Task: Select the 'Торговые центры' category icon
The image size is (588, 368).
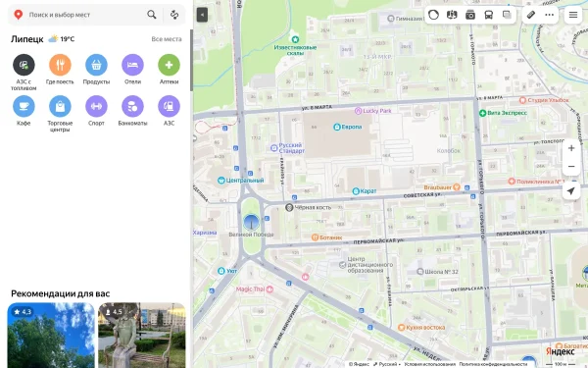Action: [x=60, y=106]
